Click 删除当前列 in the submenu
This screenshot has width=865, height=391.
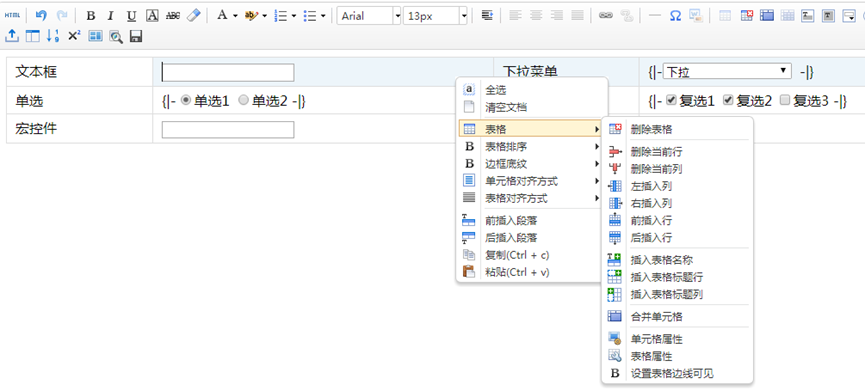point(677,169)
